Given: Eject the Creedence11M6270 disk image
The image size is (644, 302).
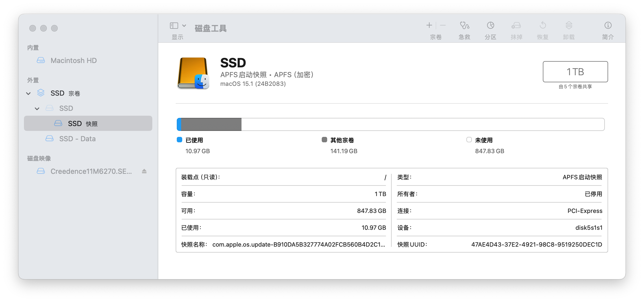Looking at the screenshot, I should coord(144,171).
